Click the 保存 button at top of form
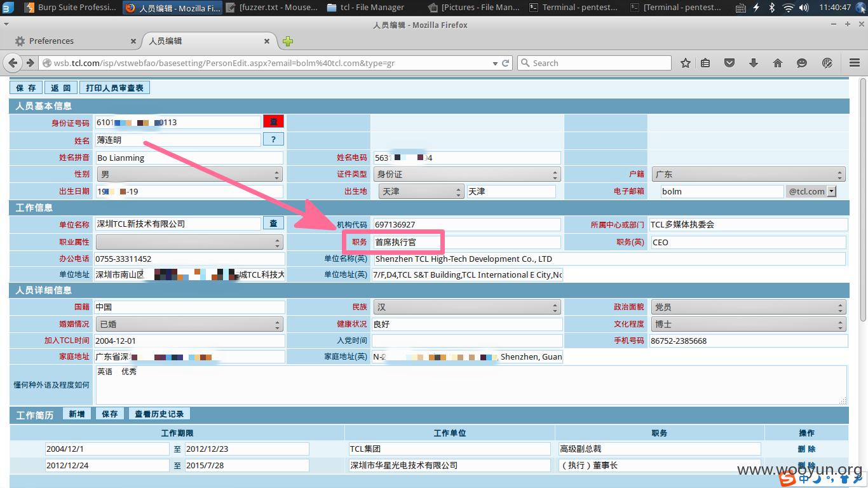 [26, 88]
